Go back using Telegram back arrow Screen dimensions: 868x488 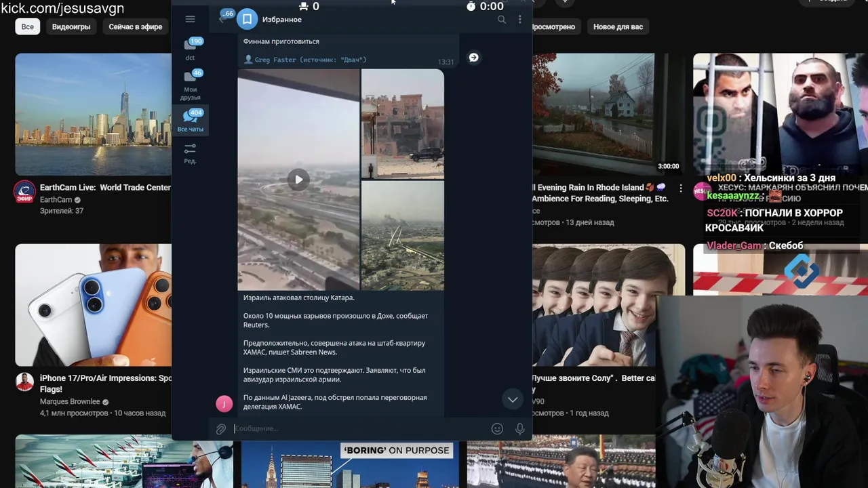point(222,19)
